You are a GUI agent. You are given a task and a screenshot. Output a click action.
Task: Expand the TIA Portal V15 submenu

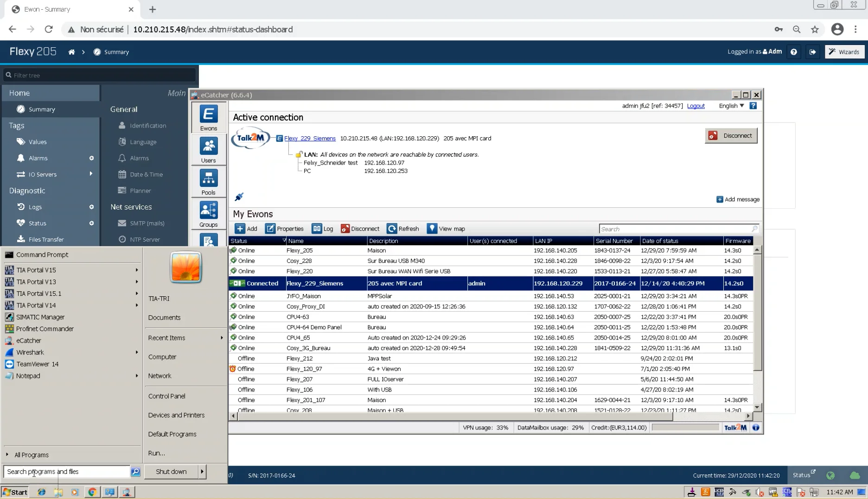tap(136, 269)
